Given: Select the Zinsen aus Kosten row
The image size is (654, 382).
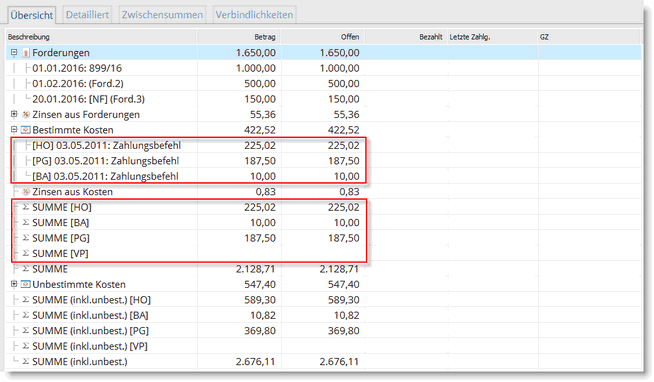Looking at the screenshot, I should click(324, 191).
